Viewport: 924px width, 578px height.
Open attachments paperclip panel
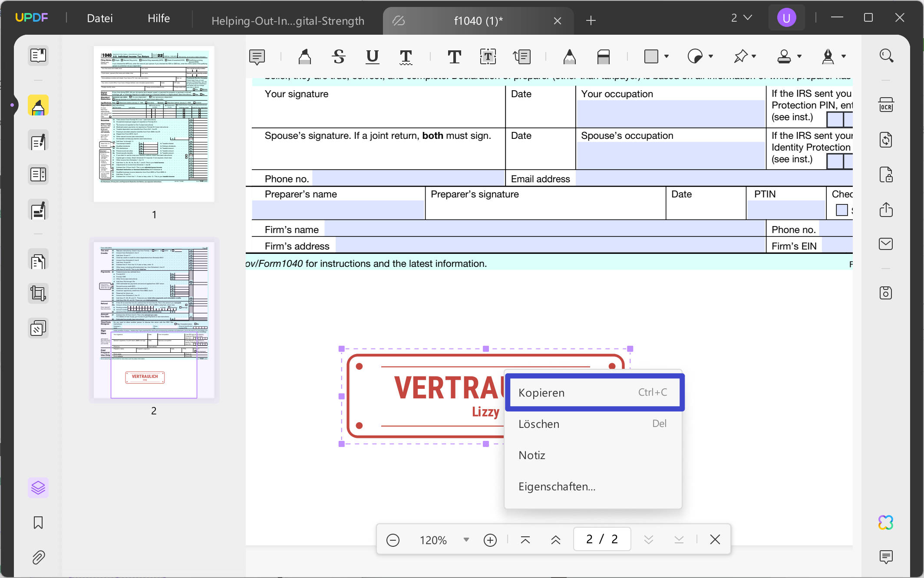[38, 557]
